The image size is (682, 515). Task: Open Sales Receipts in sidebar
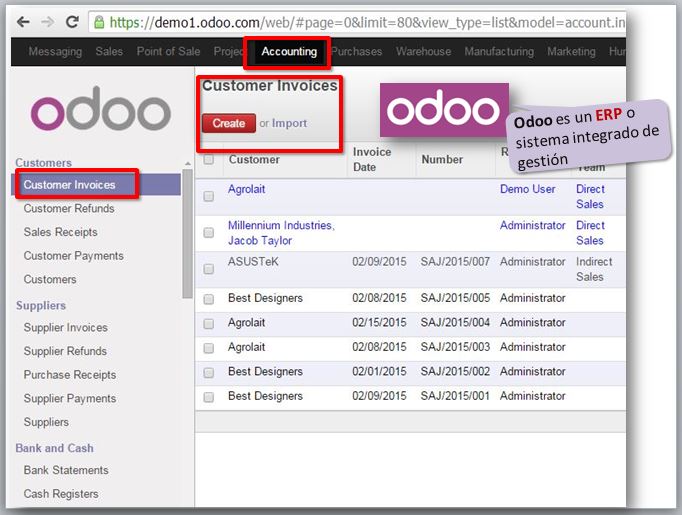pyautogui.click(x=60, y=232)
